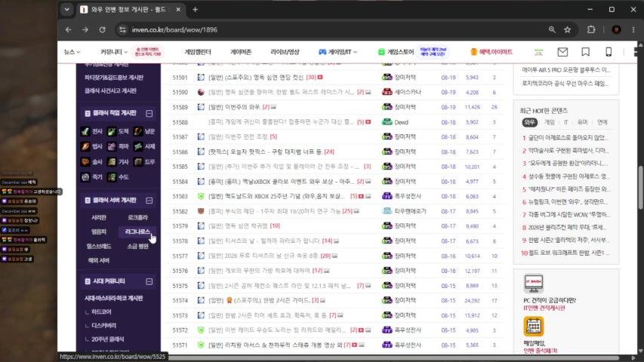The height and width of the screenshot is (362, 644).
Task: Open the 20주년 클래식 sub-board link
Action: click(x=108, y=339)
